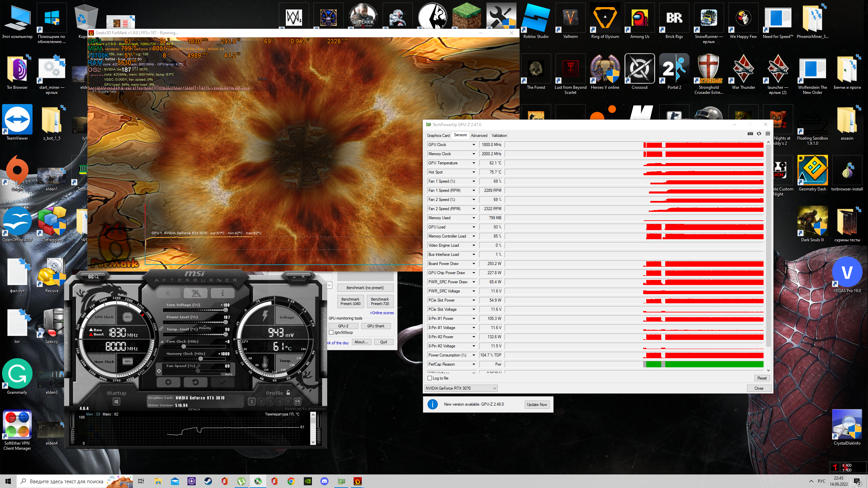868x488 pixels.
Task: Open Discord from the Windows taskbar
Action: (324, 481)
